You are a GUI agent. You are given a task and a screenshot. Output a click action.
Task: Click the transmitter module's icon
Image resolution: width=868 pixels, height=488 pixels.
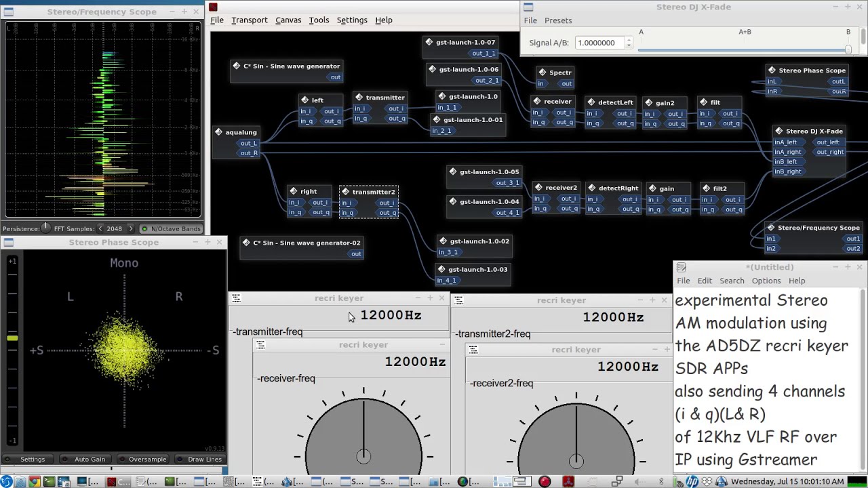point(359,97)
